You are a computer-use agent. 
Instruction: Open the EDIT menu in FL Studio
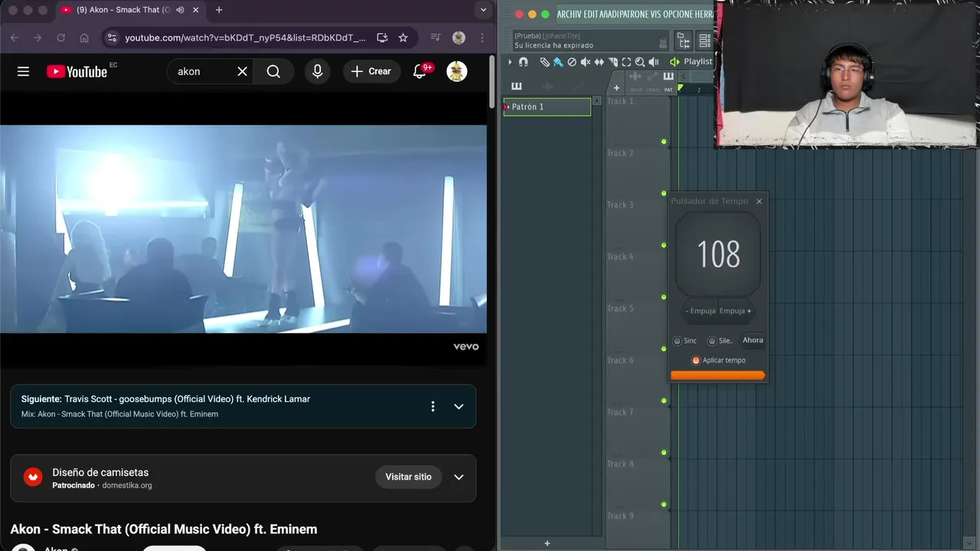click(x=590, y=14)
